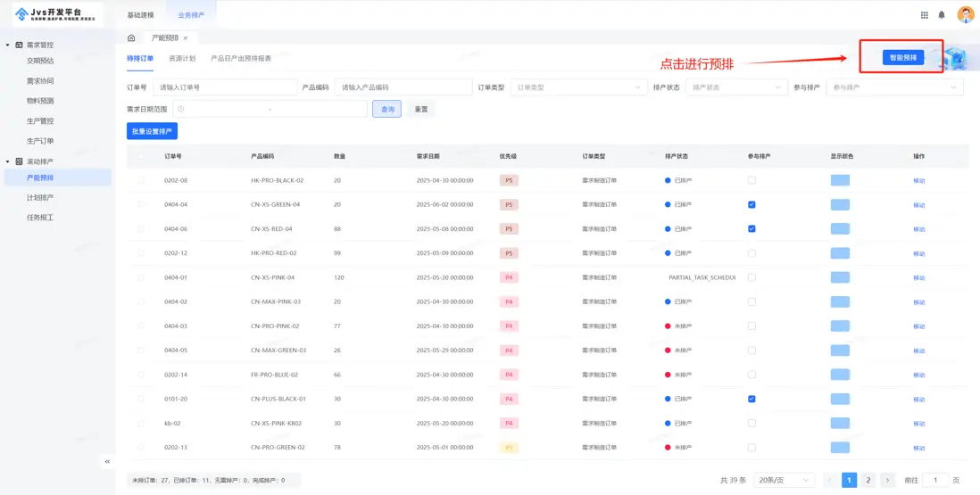Go to next page arrow
980x495 pixels.
tap(888, 480)
